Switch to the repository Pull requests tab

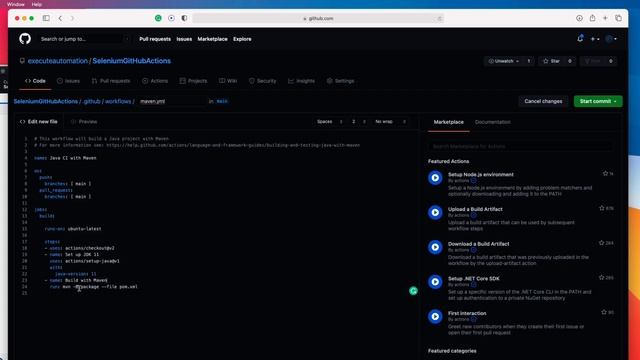click(111, 81)
